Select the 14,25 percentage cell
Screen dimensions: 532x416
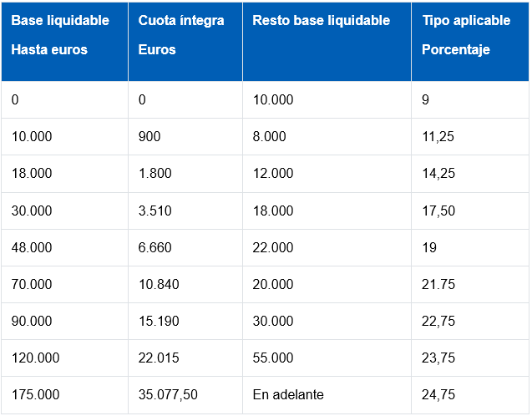tap(438, 174)
